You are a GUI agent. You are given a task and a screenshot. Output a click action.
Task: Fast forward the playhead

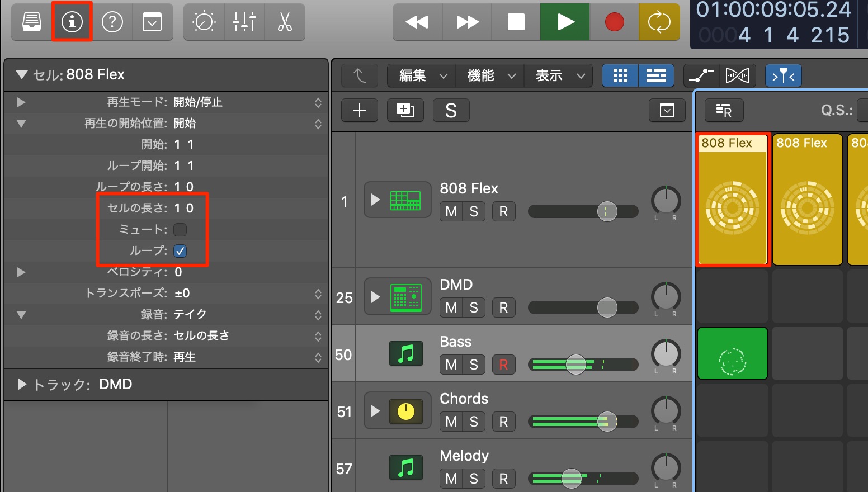pyautogui.click(x=467, y=22)
